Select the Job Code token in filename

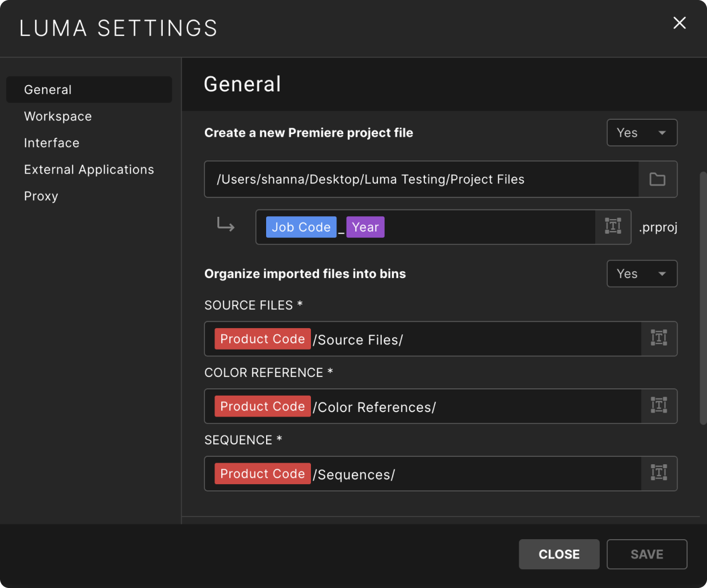click(x=301, y=226)
